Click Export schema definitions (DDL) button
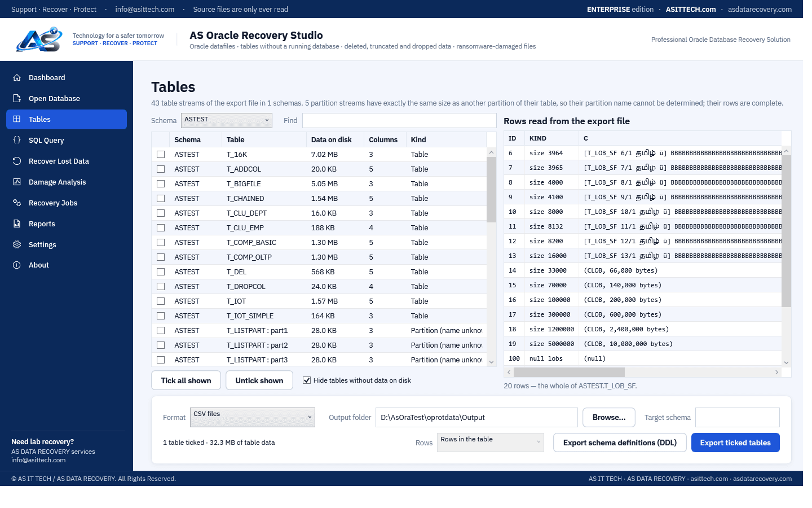The width and height of the screenshot is (812, 508). click(x=620, y=443)
